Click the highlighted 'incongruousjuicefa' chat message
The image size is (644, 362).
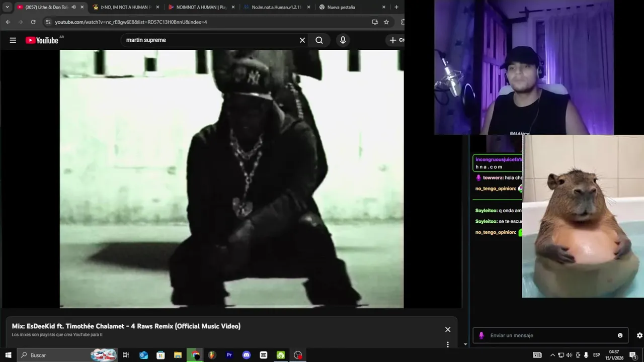[498, 163]
